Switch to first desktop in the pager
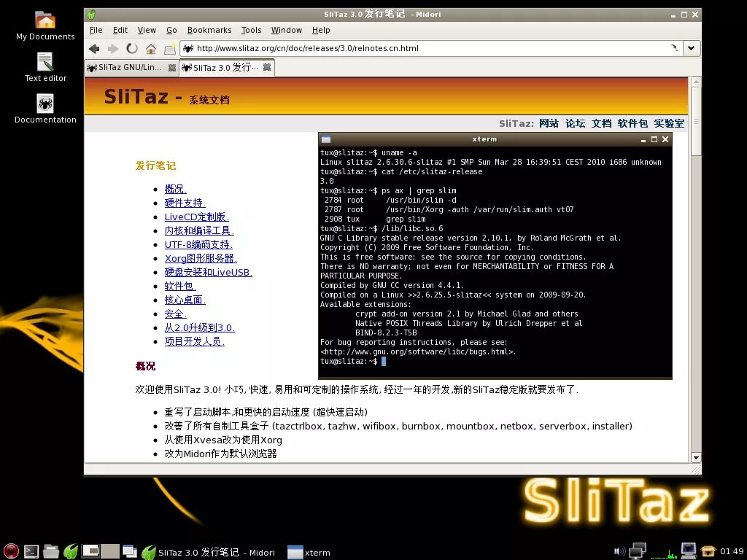747x560 pixels. coord(90,551)
